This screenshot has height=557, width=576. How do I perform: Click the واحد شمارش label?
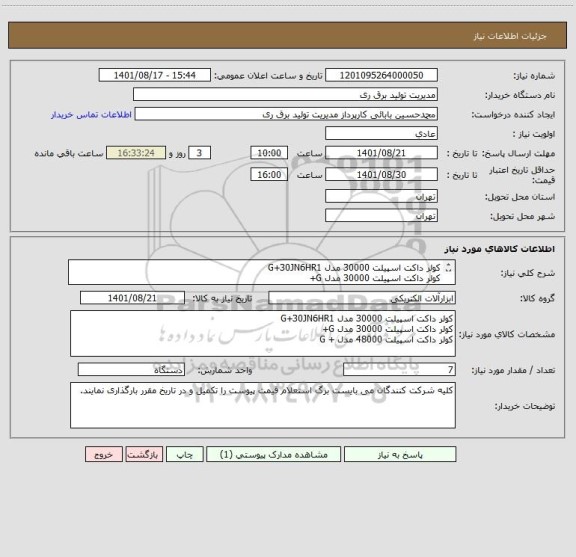point(225,370)
